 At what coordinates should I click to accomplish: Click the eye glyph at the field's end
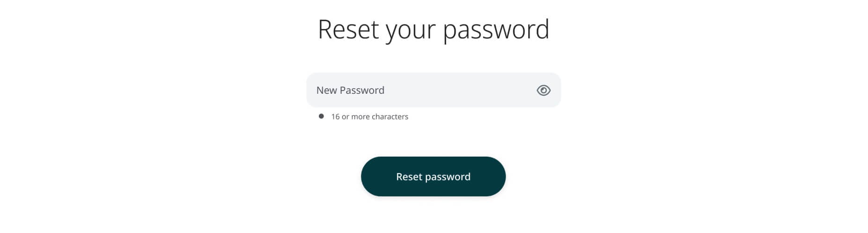[543, 90]
